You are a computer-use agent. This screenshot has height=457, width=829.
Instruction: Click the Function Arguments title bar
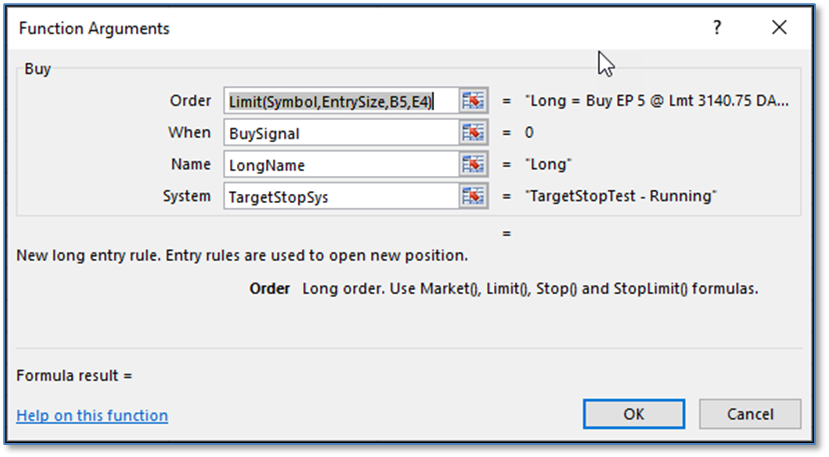pos(300,29)
